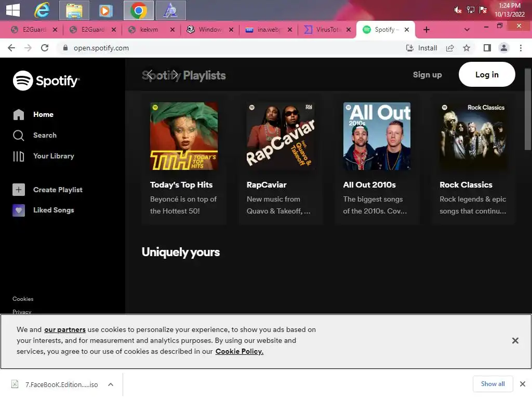Screen dimensions: 532x399
Task: Click the Today's Top Hits title
Action: [x=181, y=185]
